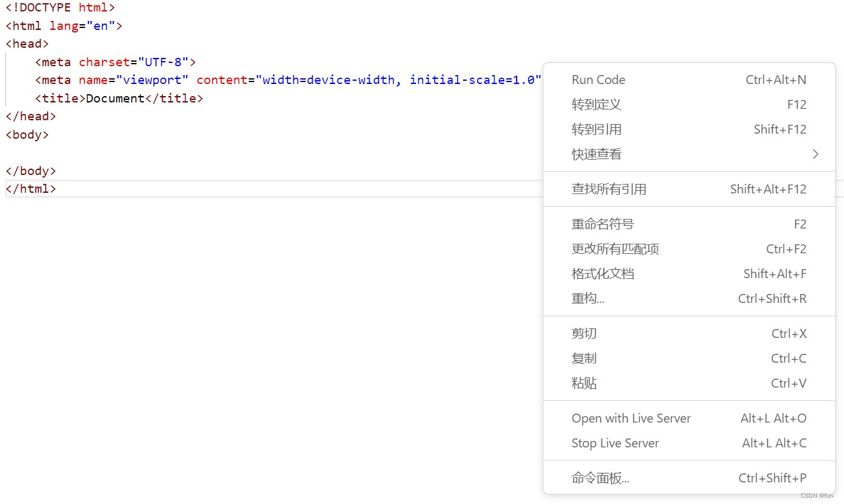
Task: Choose 重构... from context menu
Action: tap(689, 298)
